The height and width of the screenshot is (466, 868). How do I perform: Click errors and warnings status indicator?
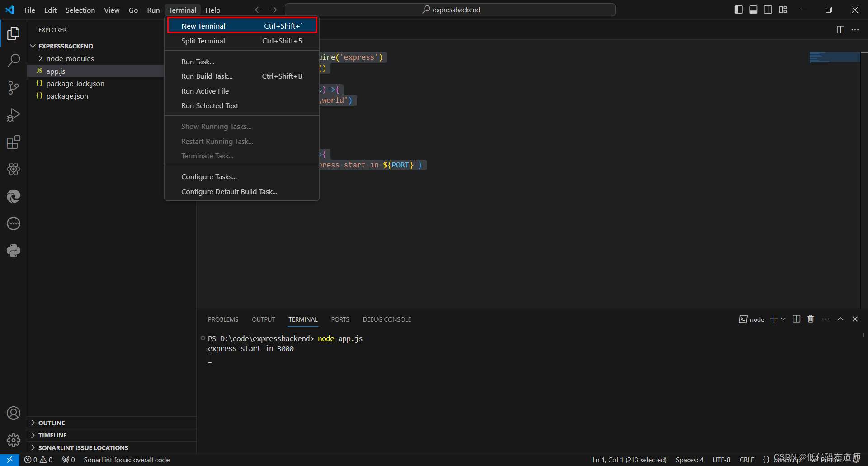(38, 460)
